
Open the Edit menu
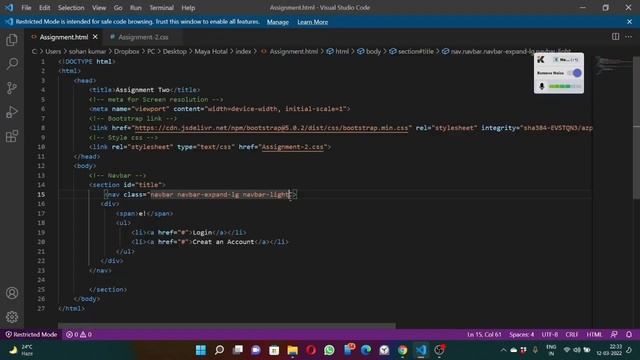coord(44,8)
